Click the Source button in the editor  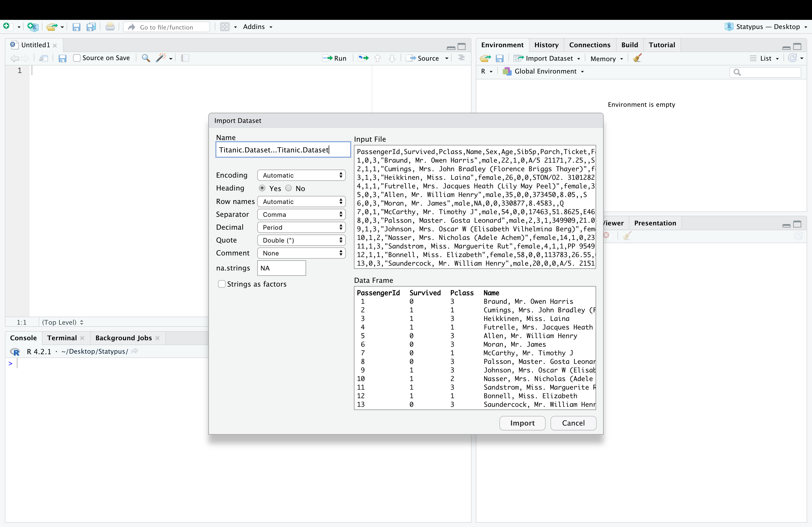(x=423, y=58)
